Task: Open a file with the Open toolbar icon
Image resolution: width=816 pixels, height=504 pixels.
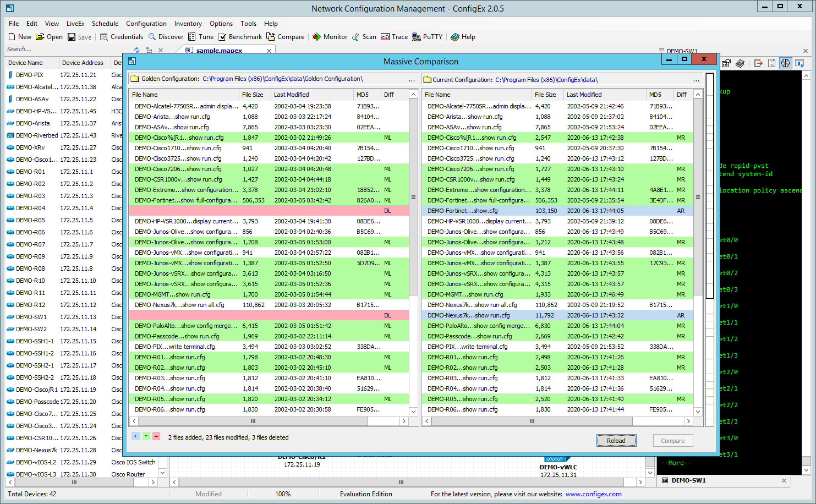Action: (40, 37)
